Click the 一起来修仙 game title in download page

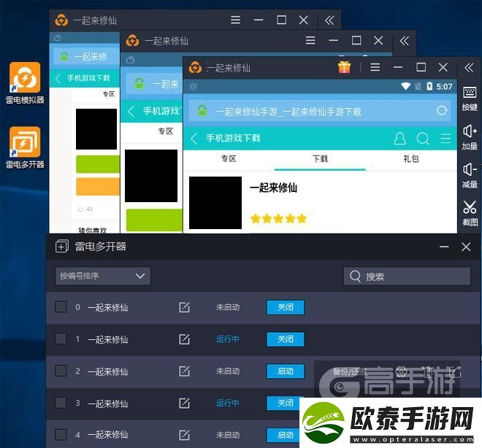pyautogui.click(x=274, y=188)
